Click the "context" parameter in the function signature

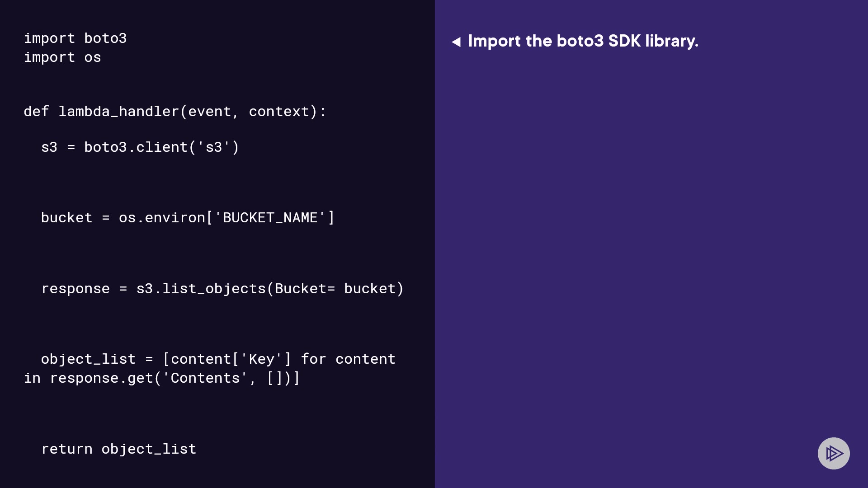point(279,112)
